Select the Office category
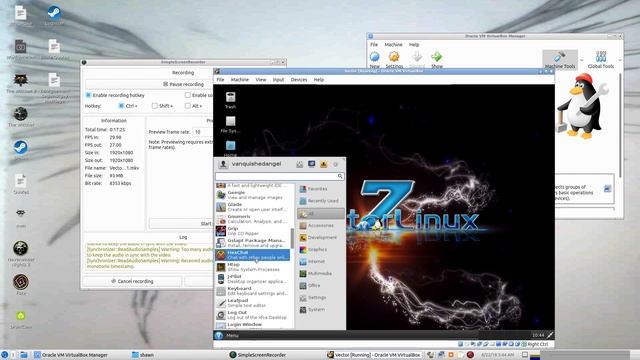The image size is (640, 360). 321,285
